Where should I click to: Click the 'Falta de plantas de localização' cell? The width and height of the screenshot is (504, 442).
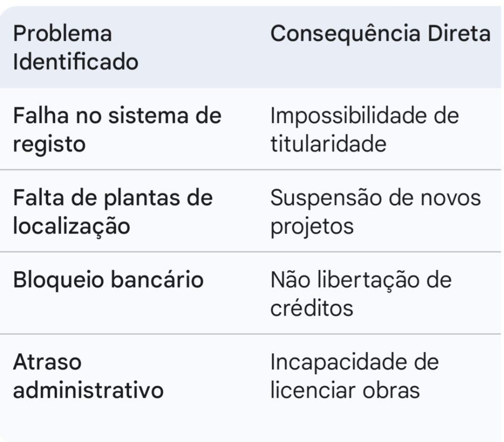[113, 212]
